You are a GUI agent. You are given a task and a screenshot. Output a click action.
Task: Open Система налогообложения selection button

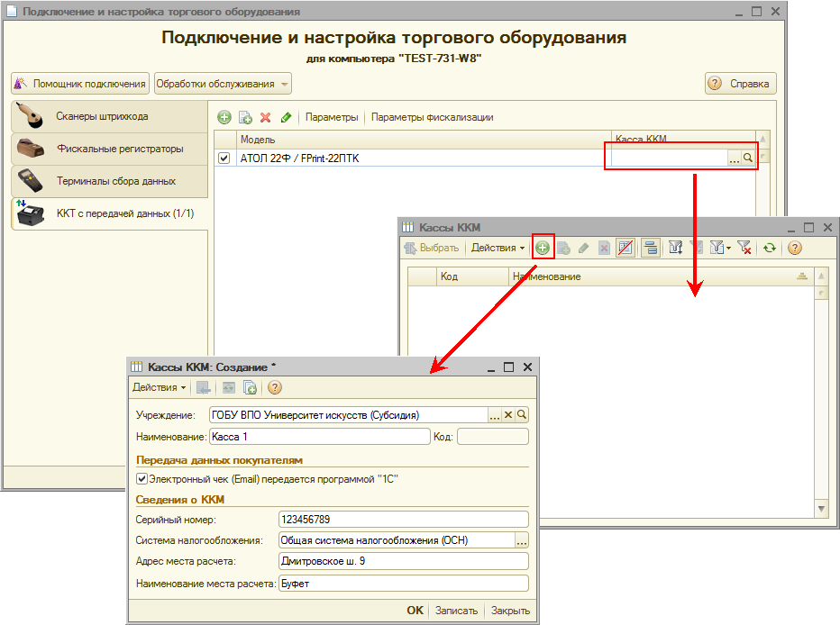coord(521,540)
